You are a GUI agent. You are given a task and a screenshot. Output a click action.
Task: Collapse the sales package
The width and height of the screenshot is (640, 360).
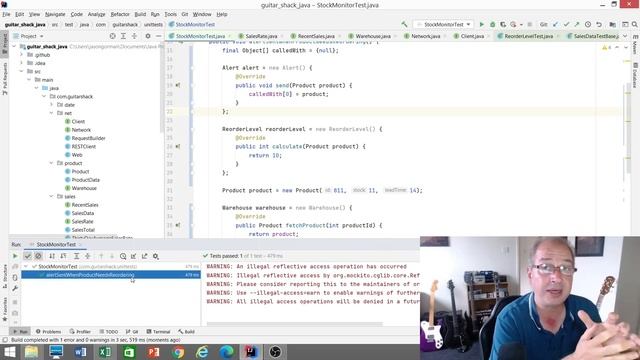[51, 196]
